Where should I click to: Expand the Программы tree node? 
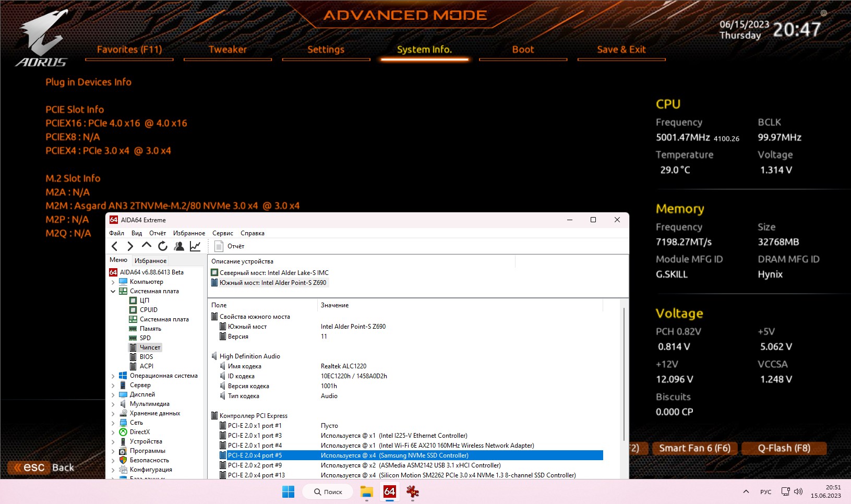[113, 451]
